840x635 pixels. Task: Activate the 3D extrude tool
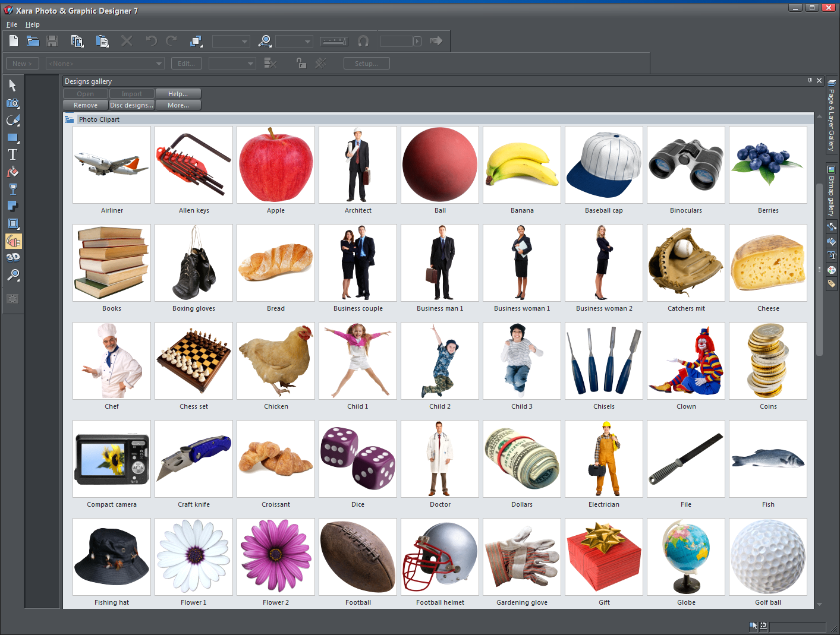pos(12,258)
